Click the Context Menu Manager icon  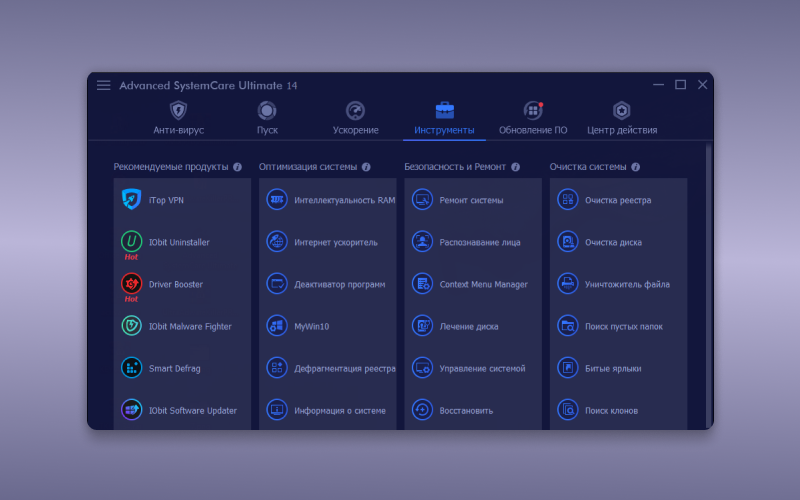[422, 283]
